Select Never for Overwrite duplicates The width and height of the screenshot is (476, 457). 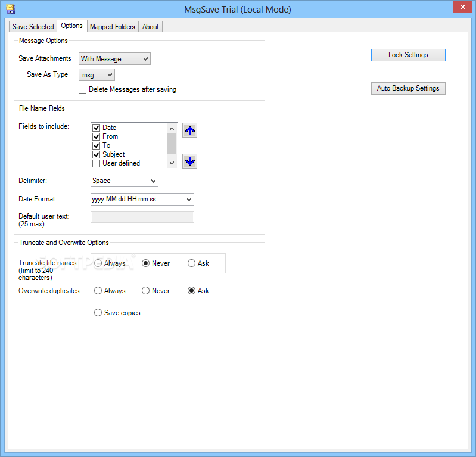tap(145, 291)
